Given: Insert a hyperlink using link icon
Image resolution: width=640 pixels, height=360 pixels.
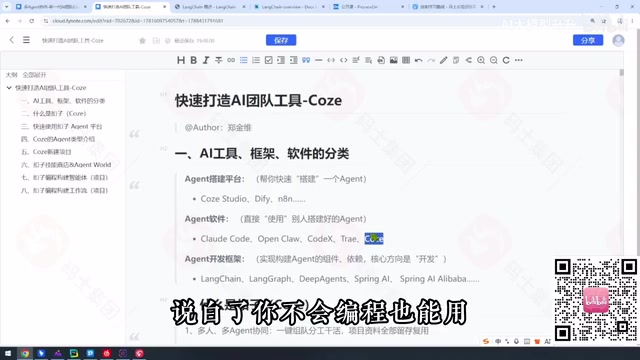Looking at the screenshot, I should click(x=231, y=60).
